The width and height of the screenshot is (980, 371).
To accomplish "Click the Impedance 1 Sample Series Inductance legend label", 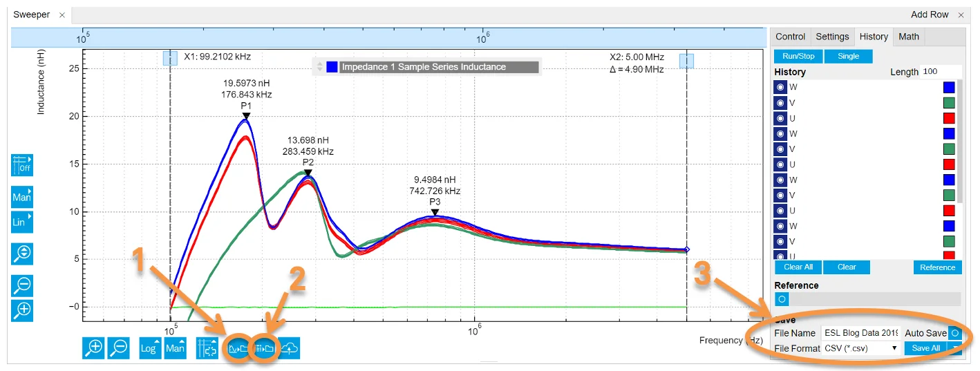I will click(x=440, y=67).
